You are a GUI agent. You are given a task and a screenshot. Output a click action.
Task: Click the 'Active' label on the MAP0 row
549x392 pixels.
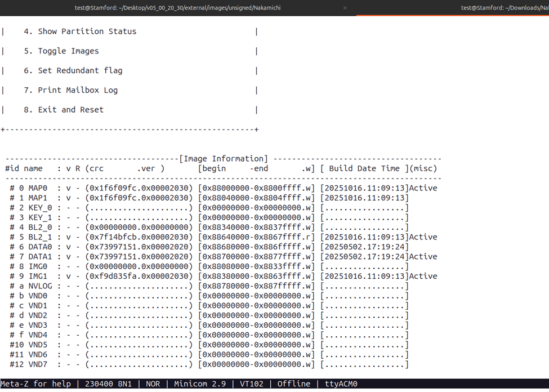pos(423,188)
